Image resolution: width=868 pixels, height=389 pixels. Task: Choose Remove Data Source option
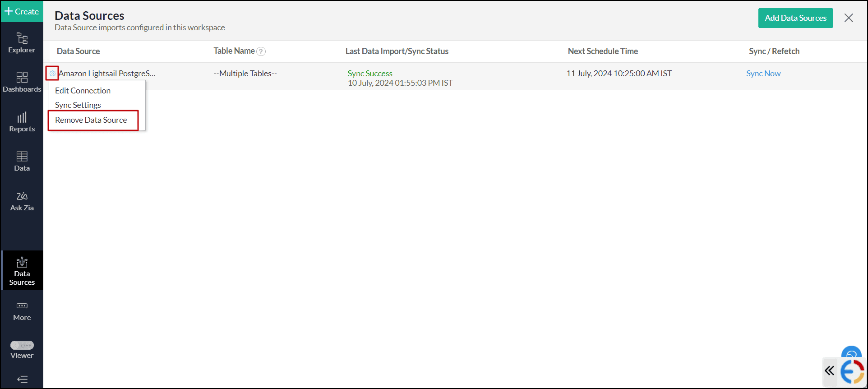[x=91, y=120]
